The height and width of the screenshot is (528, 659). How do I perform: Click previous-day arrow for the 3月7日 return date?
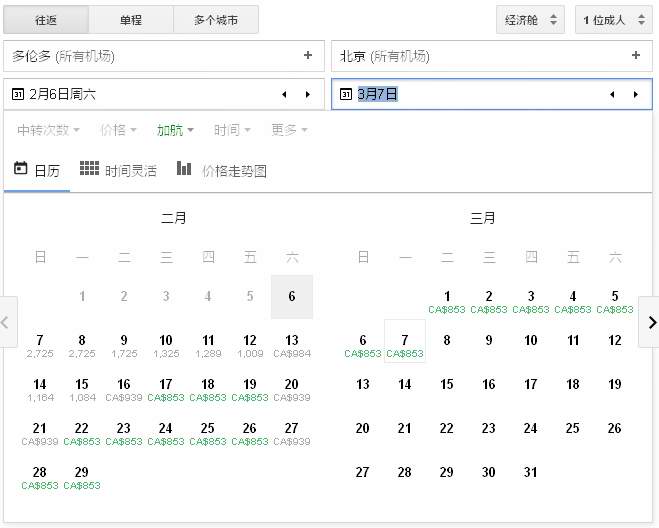tap(611, 94)
